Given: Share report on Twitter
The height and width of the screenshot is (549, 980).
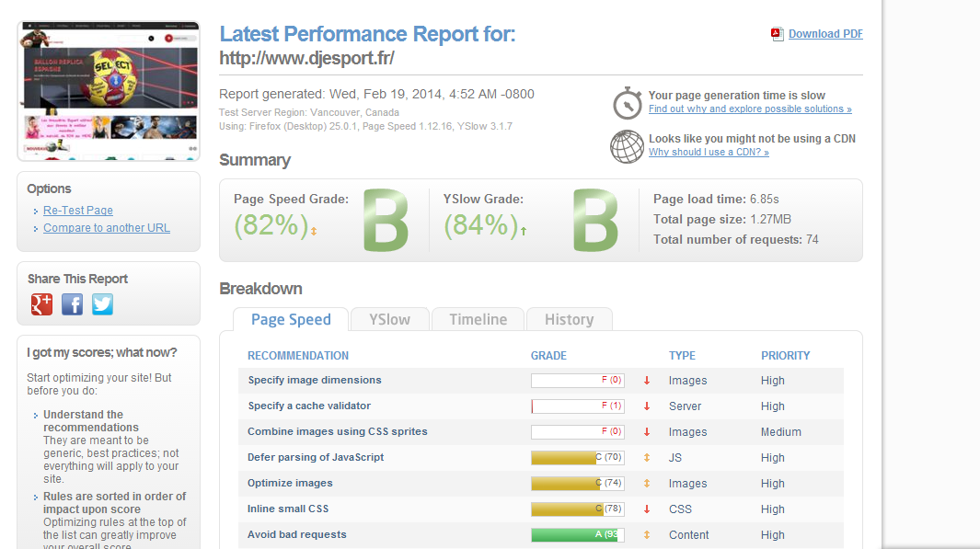Looking at the screenshot, I should coord(102,304).
